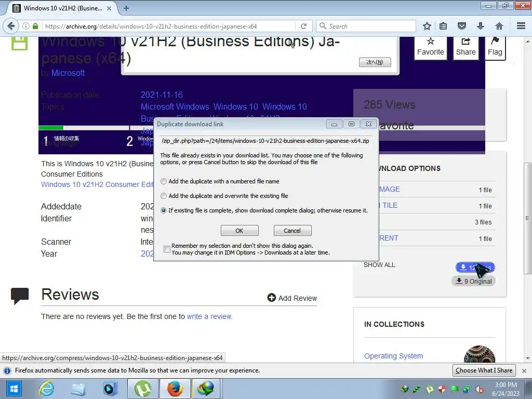Screen dimensions: 532x399
Task: Check Remember my selection checkbox
Action: pyautogui.click(x=167, y=249)
